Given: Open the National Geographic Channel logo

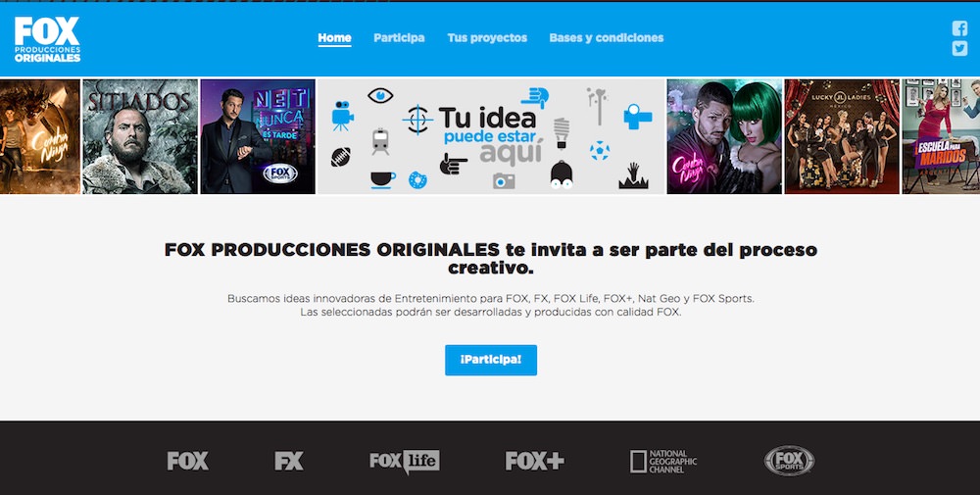Looking at the screenshot, I should click(x=663, y=462).
